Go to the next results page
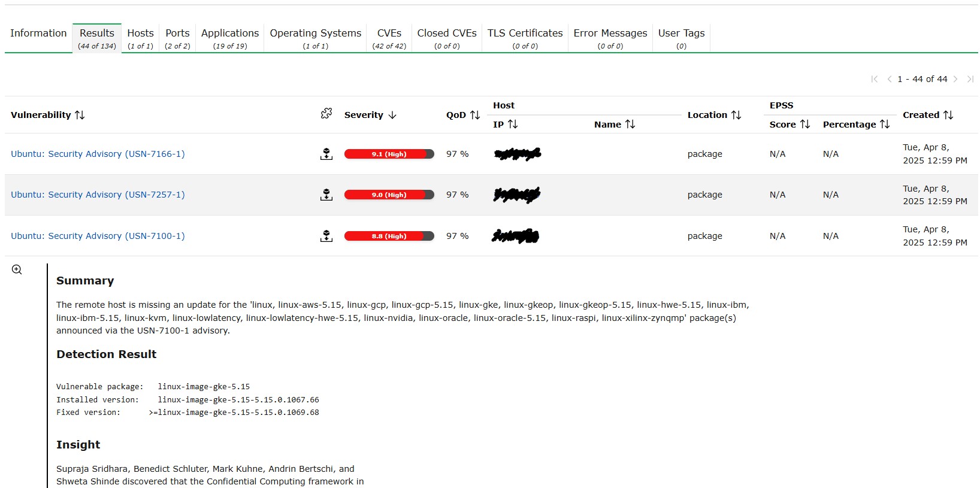The height and width of the screenshot is (488, 980). [955, 79]
